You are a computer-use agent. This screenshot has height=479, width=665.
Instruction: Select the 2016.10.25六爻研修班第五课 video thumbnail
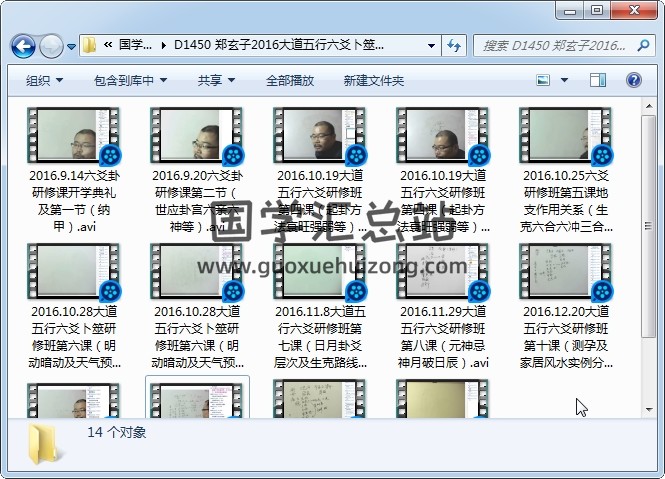pos(566,135)
